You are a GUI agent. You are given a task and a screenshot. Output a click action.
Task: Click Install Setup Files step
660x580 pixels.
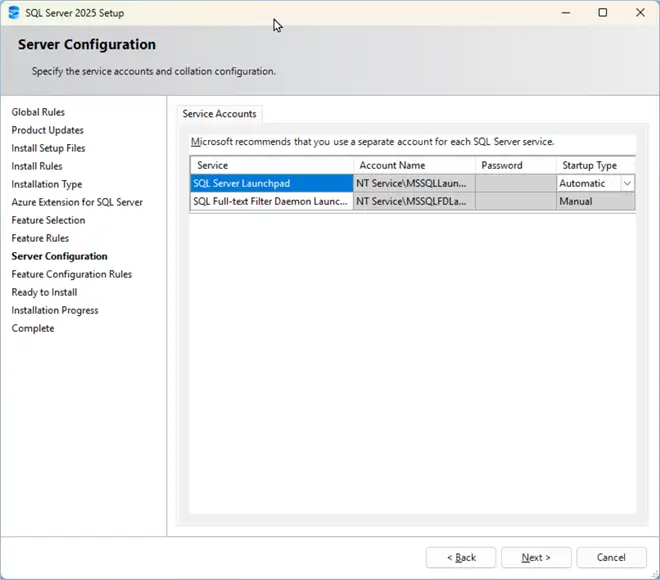point(48,148)
